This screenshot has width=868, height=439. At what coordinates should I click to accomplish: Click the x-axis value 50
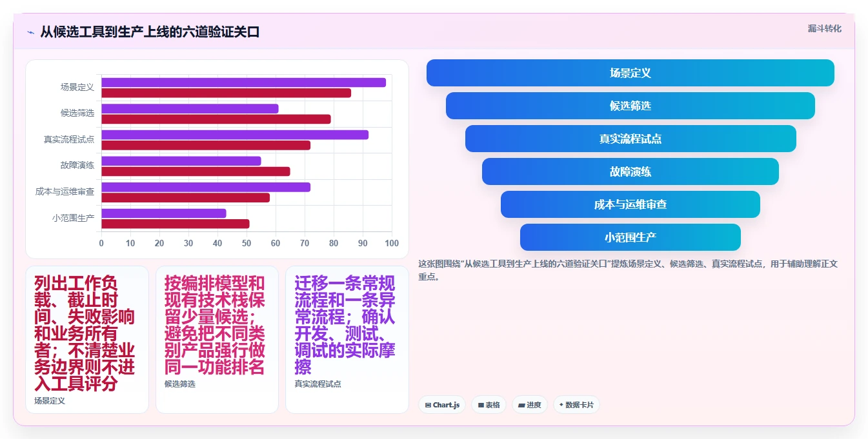[x=247, y=243]
